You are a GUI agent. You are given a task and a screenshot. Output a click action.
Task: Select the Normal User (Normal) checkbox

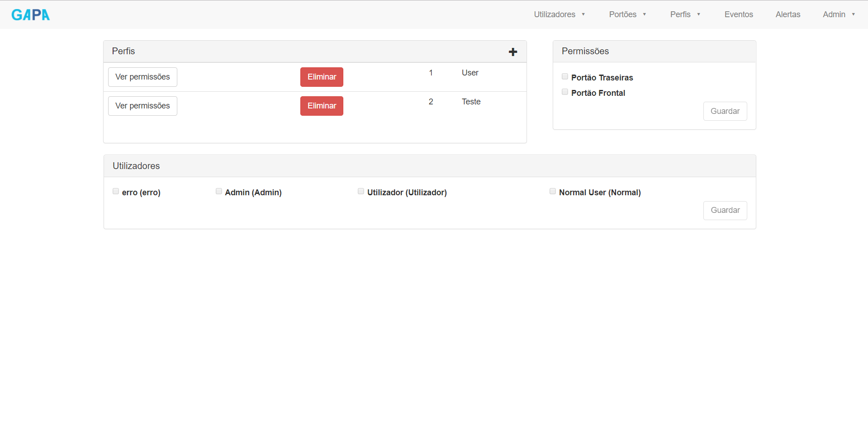point(553,191)
